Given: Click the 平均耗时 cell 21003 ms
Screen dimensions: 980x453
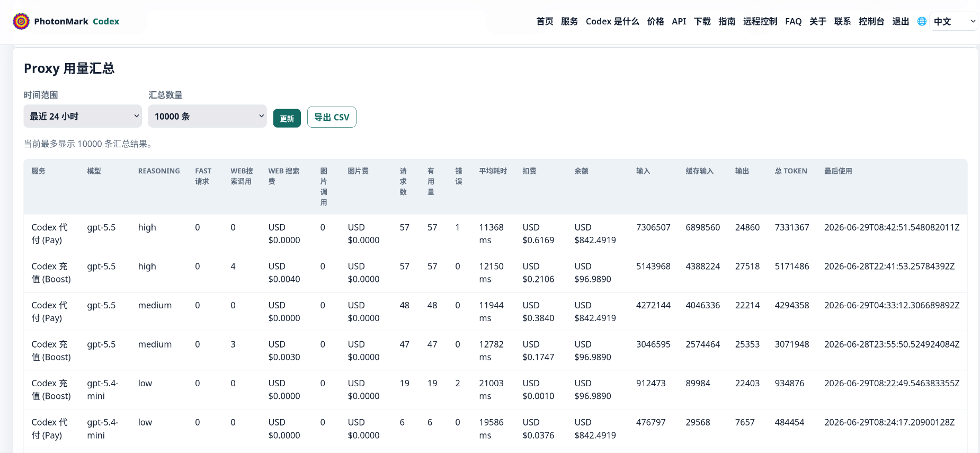Looking at the screenshot, I should coord(491,389).
